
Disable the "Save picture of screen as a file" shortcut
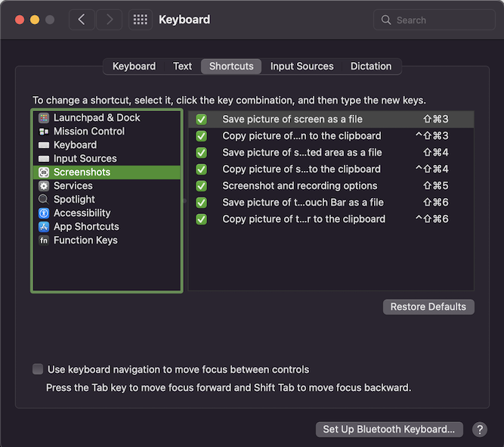pyautogui.click(x=202, y=120)
